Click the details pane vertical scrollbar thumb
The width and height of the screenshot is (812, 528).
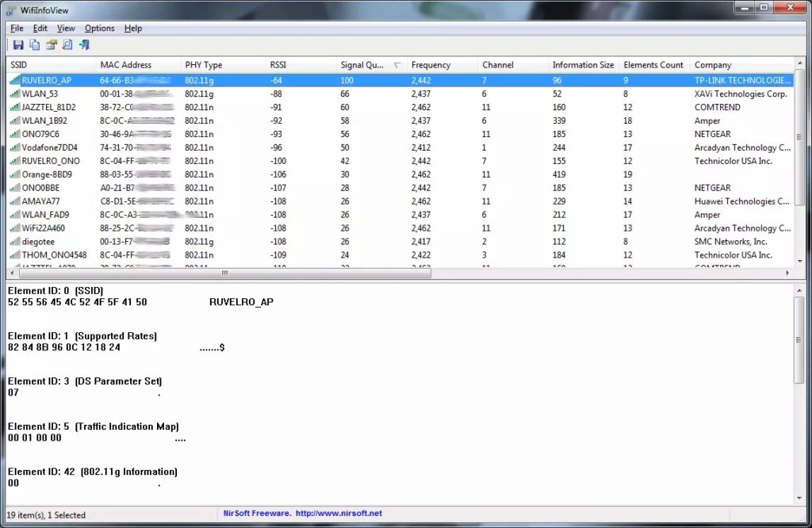click(799, 340)
